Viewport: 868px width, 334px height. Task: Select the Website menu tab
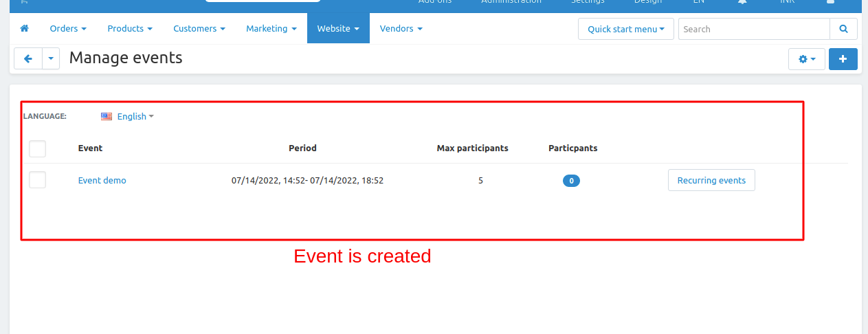pos(338,29)
